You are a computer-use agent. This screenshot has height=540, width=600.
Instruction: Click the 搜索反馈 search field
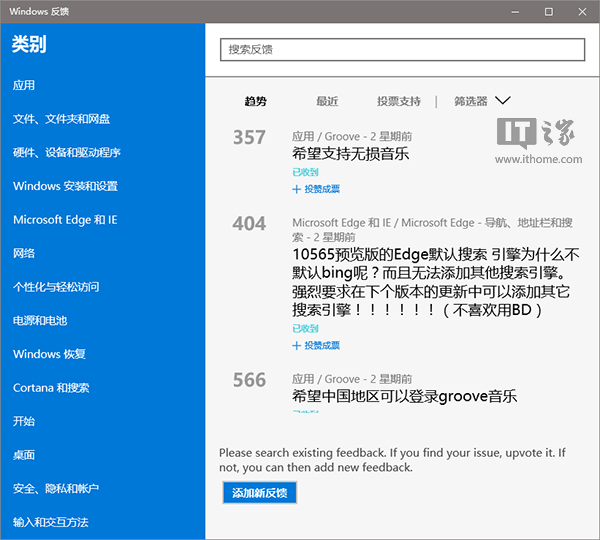(x=402, y=49)
